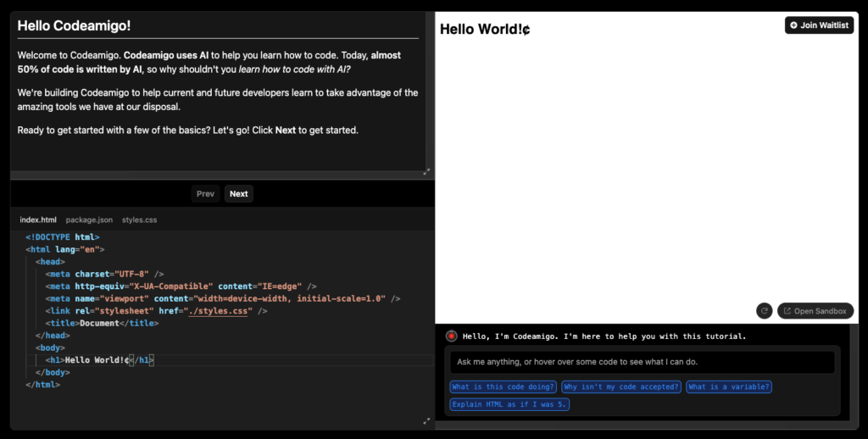This screenshot has width=868, height=439.
Task: Click the plus icon in Join Waitlist
Action: [x=793, y=25]
